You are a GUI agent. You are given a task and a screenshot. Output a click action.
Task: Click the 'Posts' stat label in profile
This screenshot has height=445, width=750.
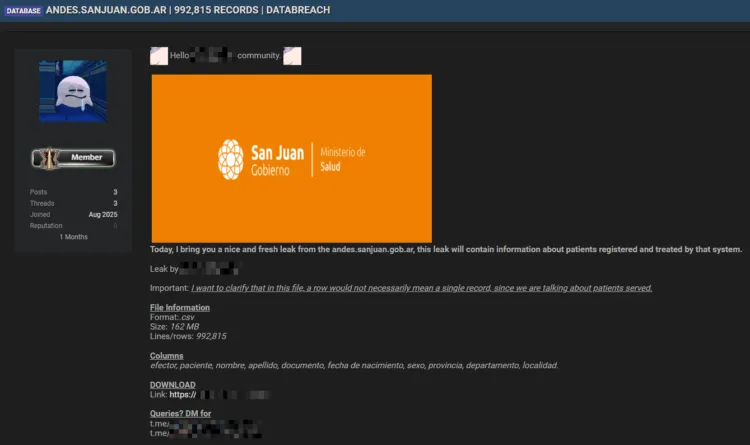[x=38, y=192]
